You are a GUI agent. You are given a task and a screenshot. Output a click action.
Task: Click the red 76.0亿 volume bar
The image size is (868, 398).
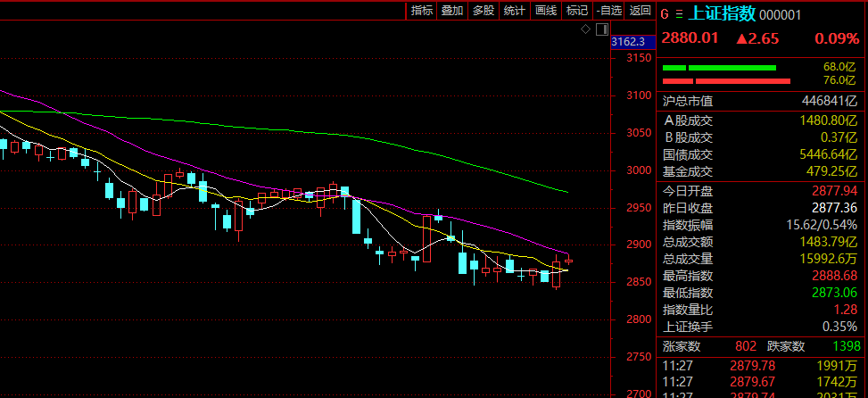click(726, 80)
